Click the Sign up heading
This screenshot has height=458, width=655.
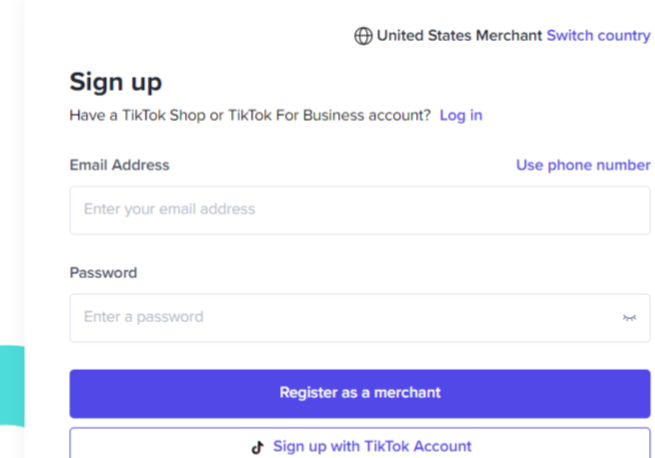116,82
